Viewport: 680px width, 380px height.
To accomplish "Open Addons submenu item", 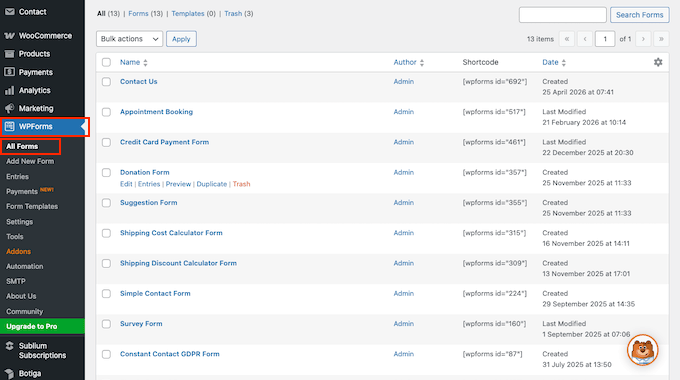I will 18,251.
